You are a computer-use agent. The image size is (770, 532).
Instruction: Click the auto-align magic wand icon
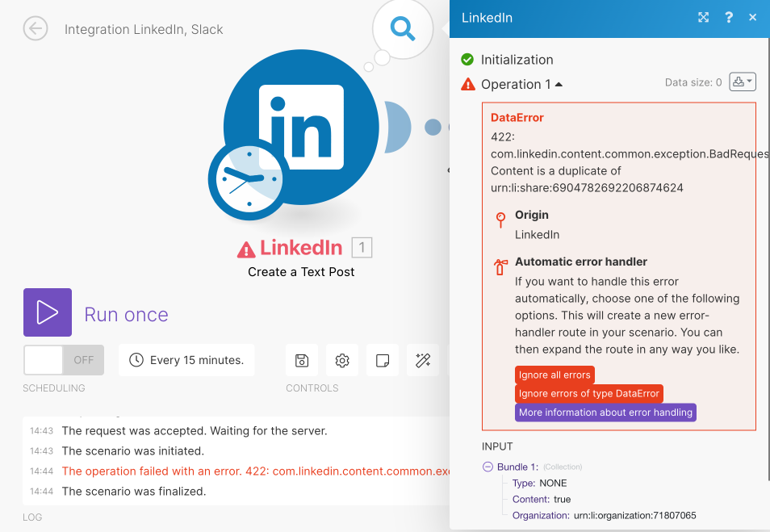(x=423, y=361)
